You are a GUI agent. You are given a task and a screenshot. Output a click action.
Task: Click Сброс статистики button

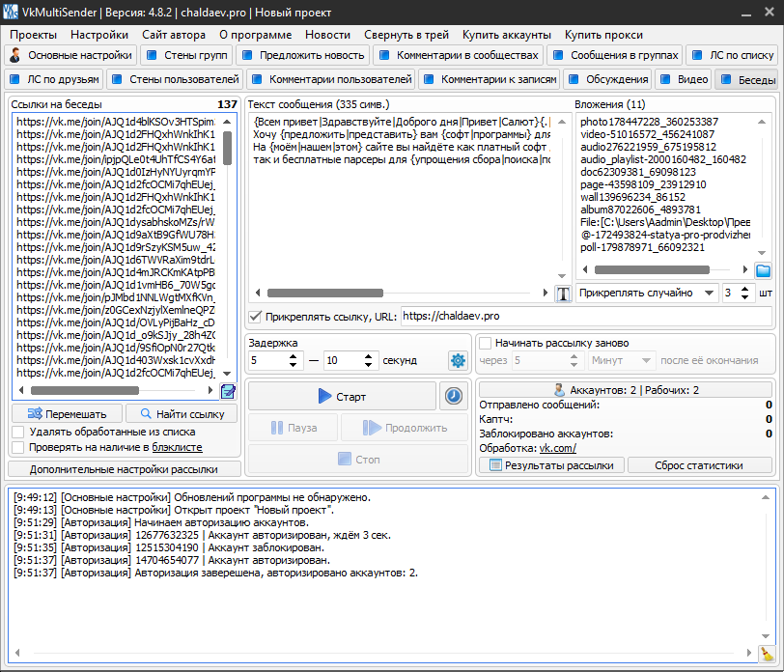coord(699,465)
